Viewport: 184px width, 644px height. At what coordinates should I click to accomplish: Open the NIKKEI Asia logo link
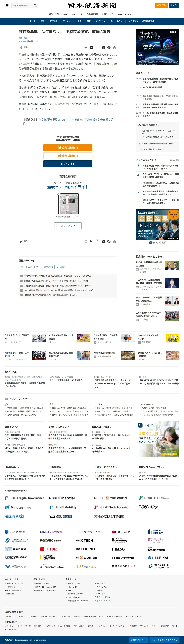pyautogui.click(x=14, y=516)
